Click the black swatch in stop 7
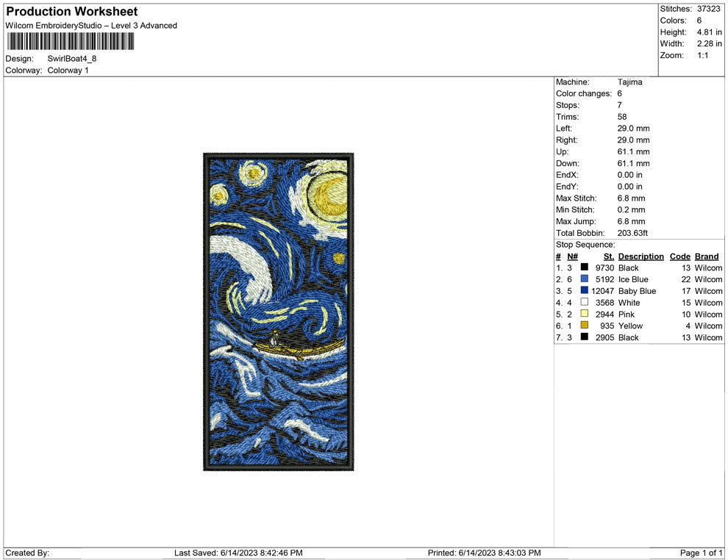The width and height of the screenshot is (728, 560). pos(585,337)
